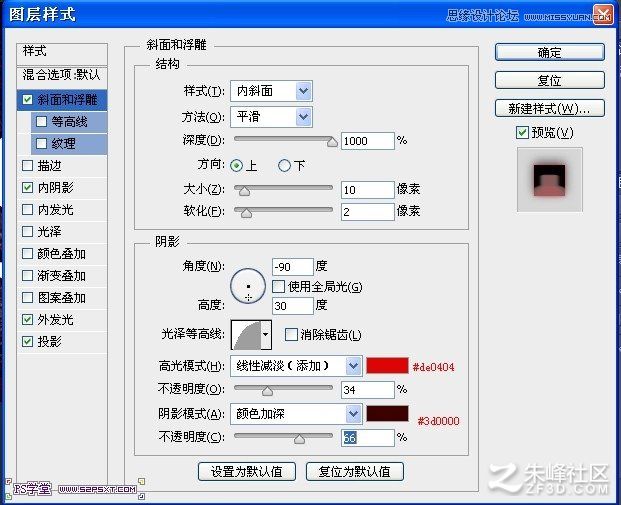Click the angle dial control
Viewport: 621px width, 505px height.
(248, 286)
